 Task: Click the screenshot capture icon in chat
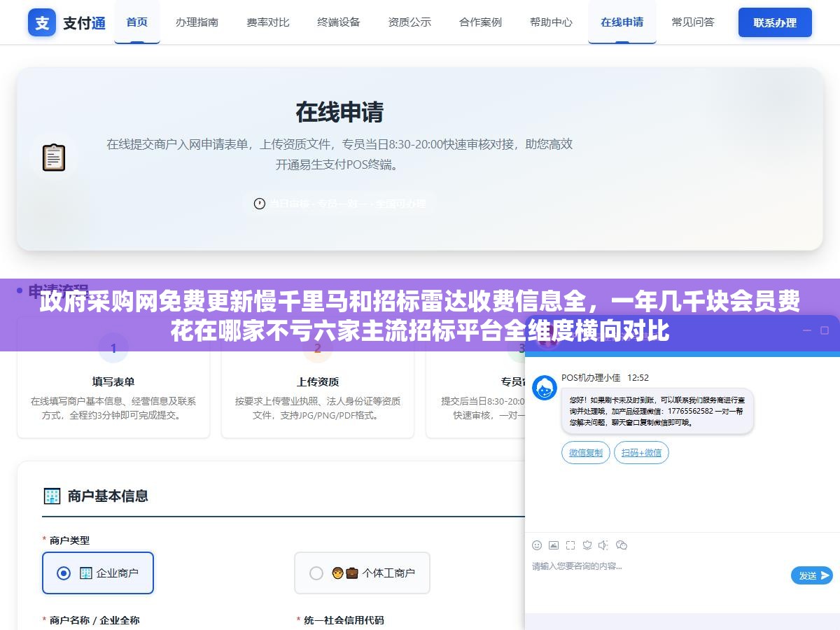coord(570,545)
